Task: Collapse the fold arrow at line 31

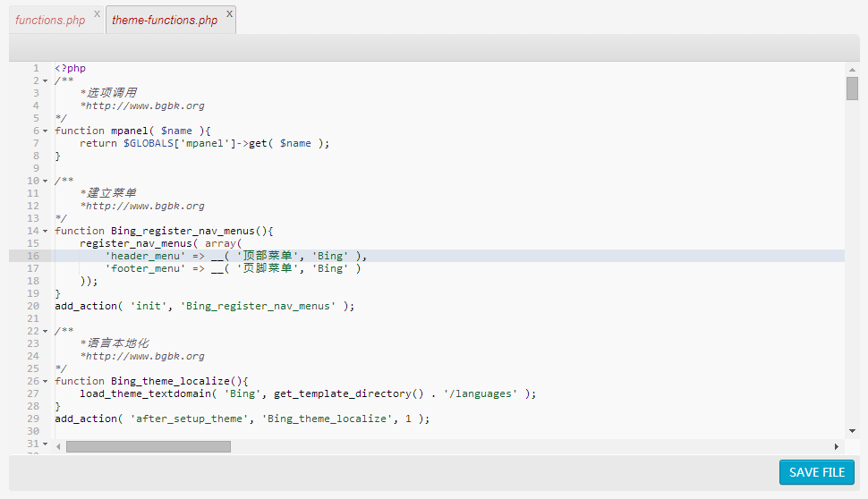Action: [46, 444]
